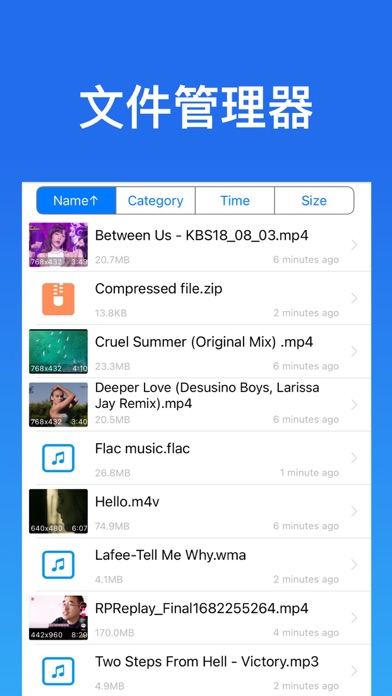
Task: Click the Flac music.flac music note icon
Action: coord(58,458)
